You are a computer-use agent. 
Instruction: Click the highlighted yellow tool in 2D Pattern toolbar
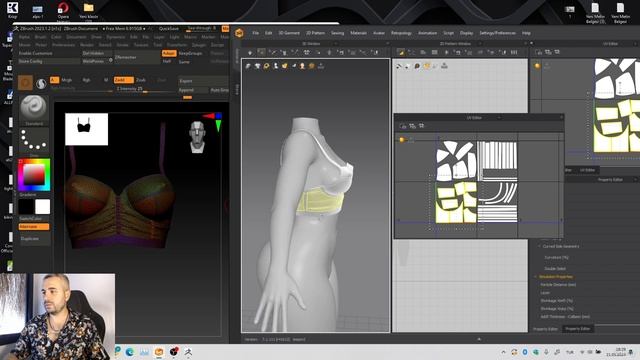[401, 52]
